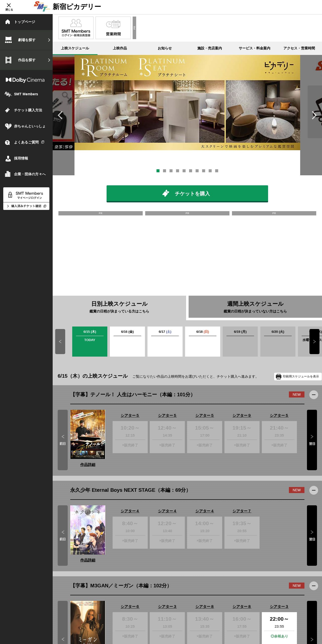Click チケットを購入 green button

[187, 194]
